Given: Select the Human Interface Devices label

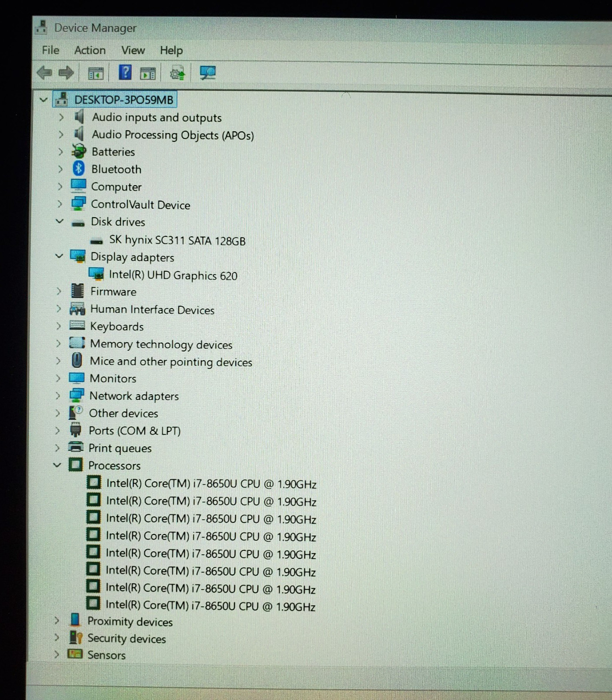Looking at the screenshot, I should click(152, 309).
